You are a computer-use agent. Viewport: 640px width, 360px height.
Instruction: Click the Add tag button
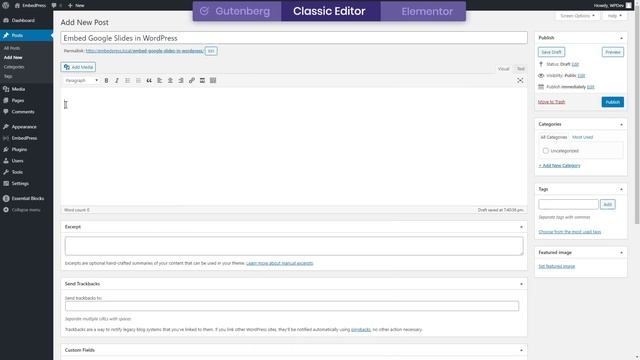tap(607, 204)
